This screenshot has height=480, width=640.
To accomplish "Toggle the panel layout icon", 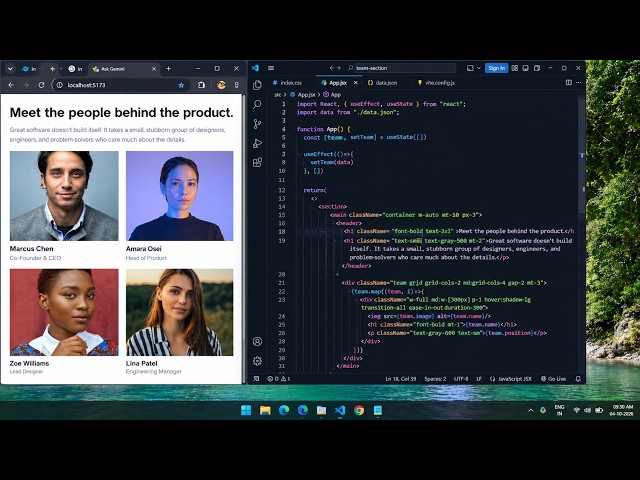I will point(526,68).
